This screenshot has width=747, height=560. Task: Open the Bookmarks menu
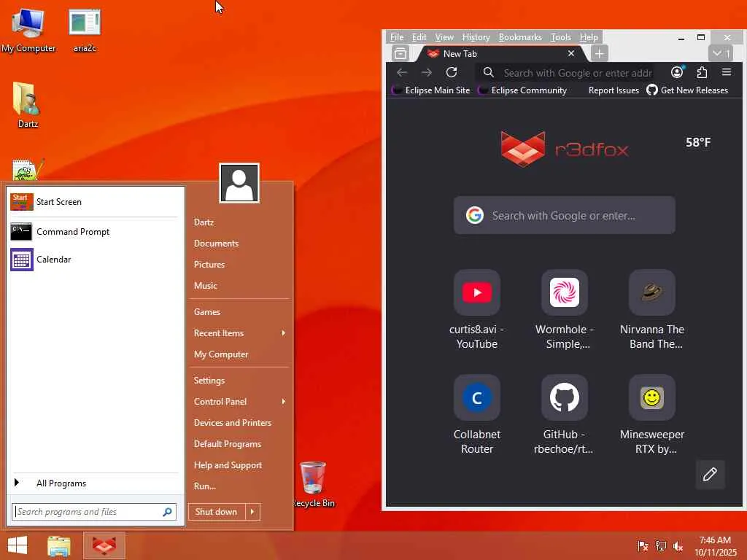[520, 37]
